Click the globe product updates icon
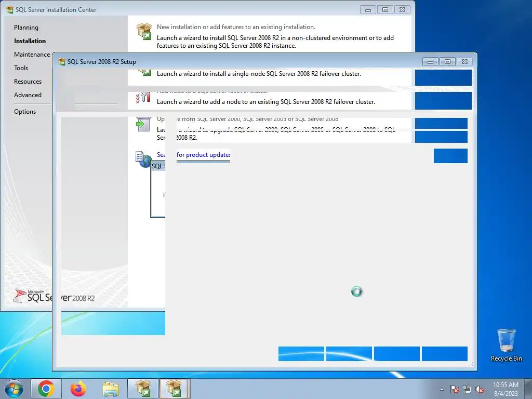This screenshot has height=399, width=532. pyautogui.click(x=143, y=159)
